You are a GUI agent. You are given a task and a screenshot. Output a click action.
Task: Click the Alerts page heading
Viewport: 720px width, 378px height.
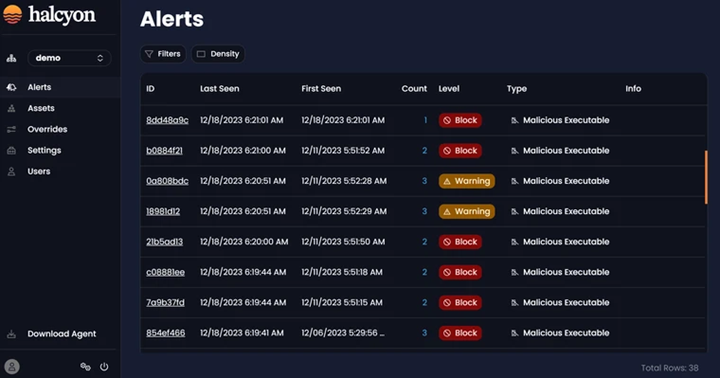pyautogui.click(x=172, y=19)
